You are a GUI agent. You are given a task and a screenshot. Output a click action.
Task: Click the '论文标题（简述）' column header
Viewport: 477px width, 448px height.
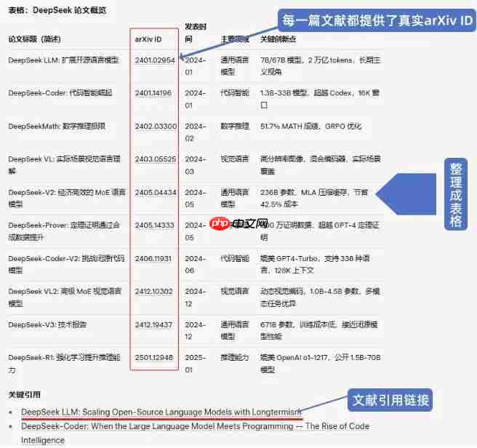coord(34,39)
